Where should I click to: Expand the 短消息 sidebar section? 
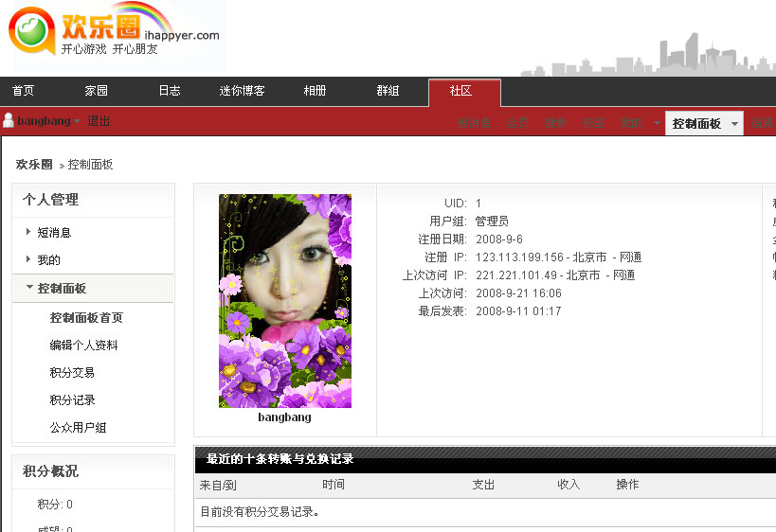pyautogui.click(x=54, y=232)
